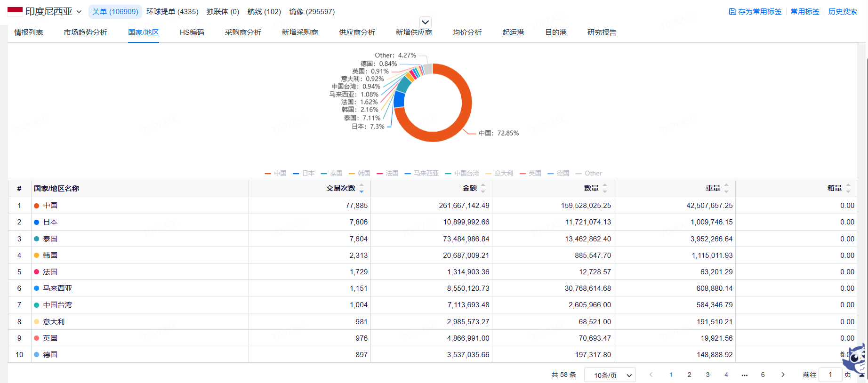The height and width of the screenshot is (383, 868).
Task: Open the 印度尼西亚 country dropdown
Action: pyautogui.click(x=53, y=12)
